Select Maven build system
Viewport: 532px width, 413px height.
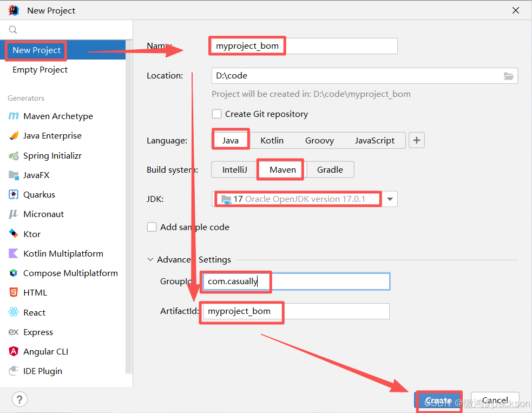tap(283, 169)
